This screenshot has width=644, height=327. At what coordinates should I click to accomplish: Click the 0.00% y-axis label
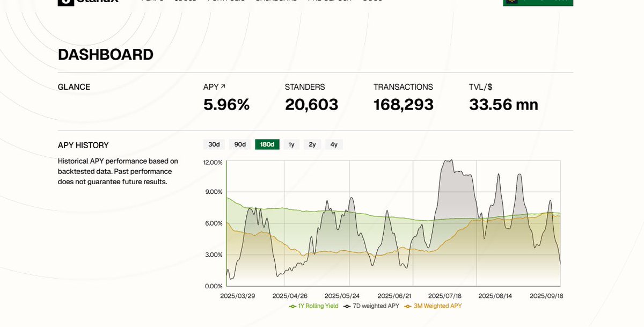coord(214,286)
